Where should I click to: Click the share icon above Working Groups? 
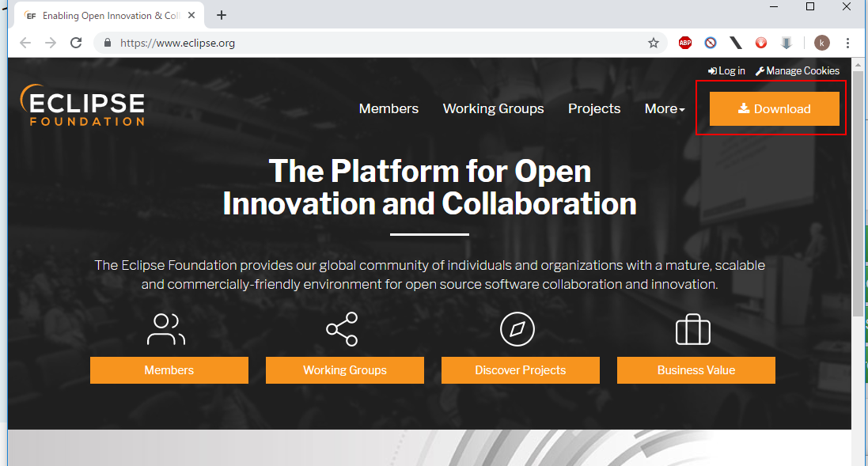(x=342, y=329)
